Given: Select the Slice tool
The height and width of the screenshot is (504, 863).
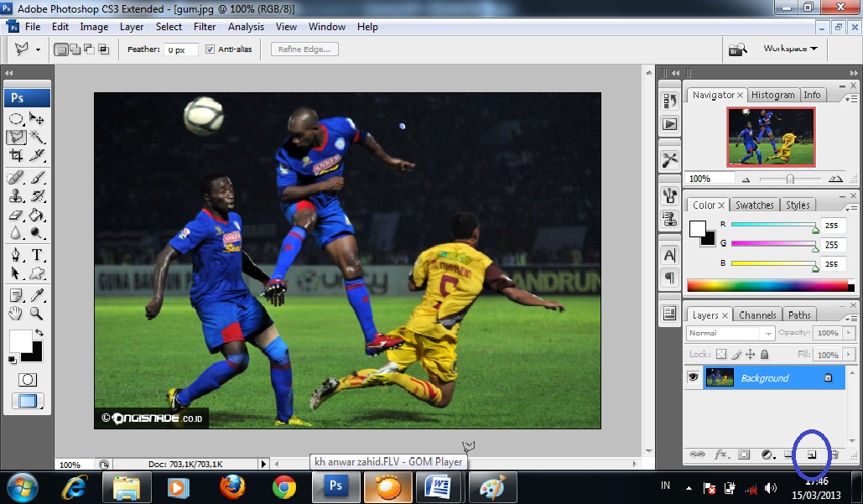Looking at the screenshot, I should 37,155.
